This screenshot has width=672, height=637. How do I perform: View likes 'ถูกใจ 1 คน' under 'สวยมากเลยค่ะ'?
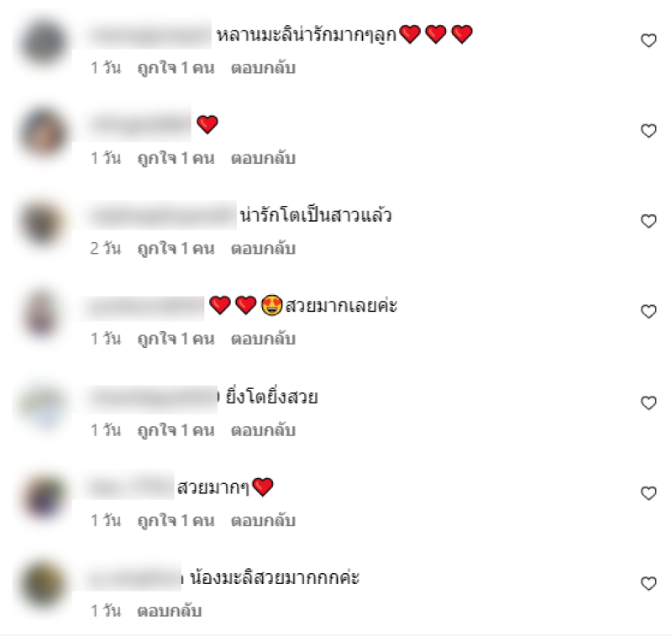(x=176, y=339)
